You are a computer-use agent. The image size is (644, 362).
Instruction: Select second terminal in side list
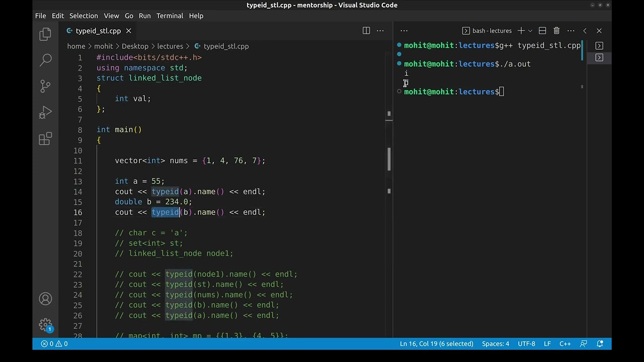point(599,57)
